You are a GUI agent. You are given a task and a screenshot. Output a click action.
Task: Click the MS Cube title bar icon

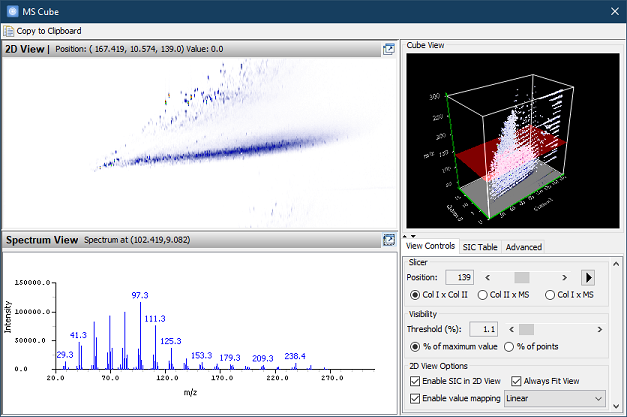12,10
